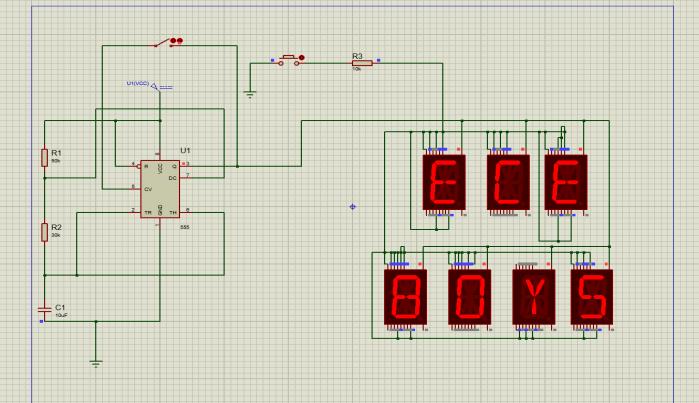Click the Q output pin on the timer

coord(185,166)
